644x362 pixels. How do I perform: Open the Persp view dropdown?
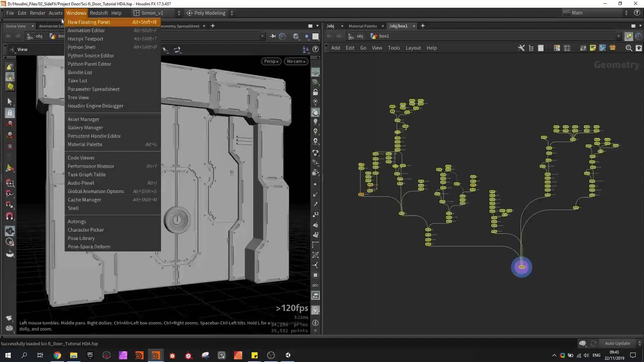pos(271,61)
